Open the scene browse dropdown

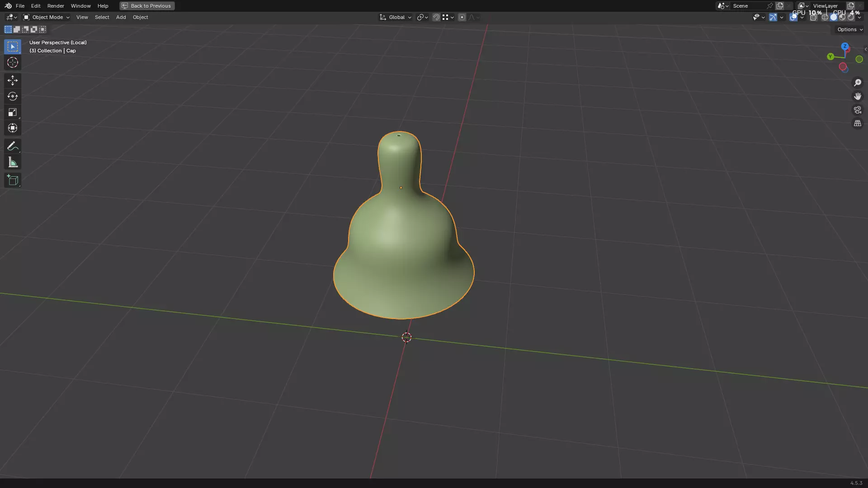(x=723, y=6)
